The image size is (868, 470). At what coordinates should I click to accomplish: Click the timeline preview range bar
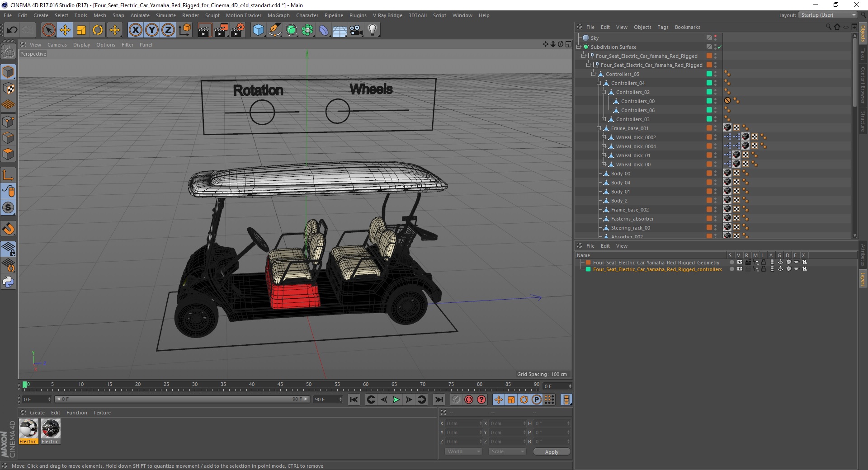[182, 399]
